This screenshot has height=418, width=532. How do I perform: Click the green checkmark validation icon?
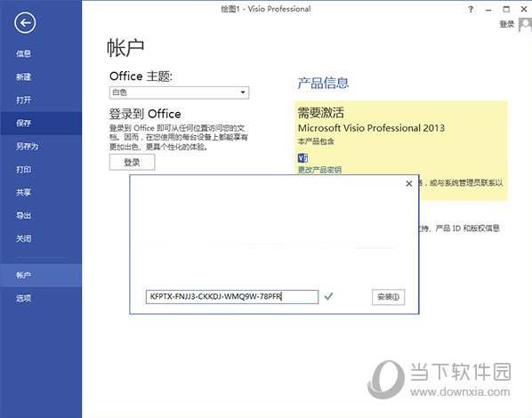[328, 296]
